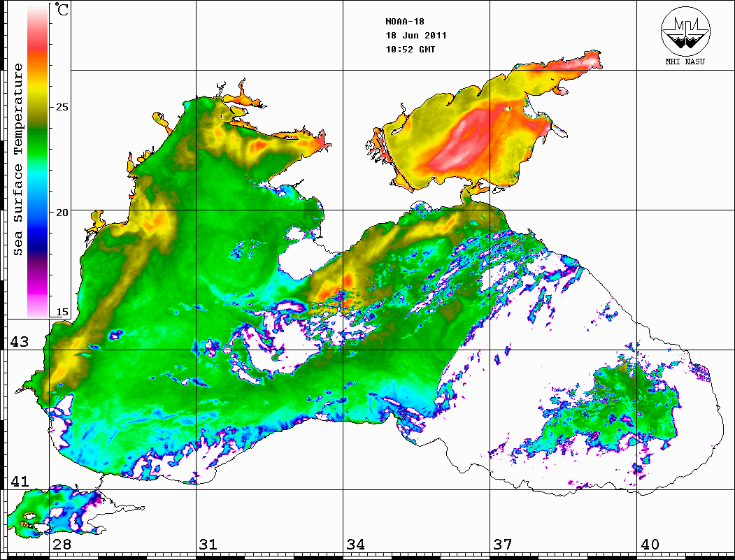Click latitude label 41
Image resolution: width=735 pixels, height=560 pixels.
[x=19, y=481]
